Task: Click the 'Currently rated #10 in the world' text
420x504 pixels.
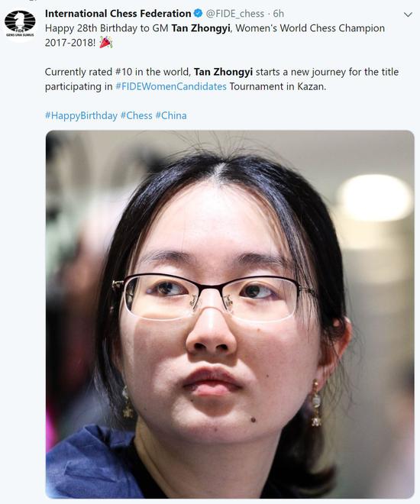Action: pyautogui.click(x=118, y=72)
